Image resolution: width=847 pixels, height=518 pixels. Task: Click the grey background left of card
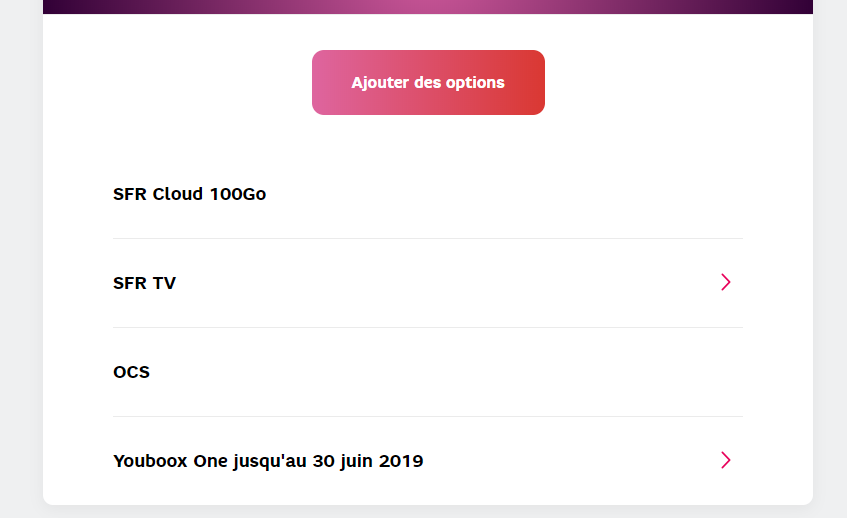click(20, 260)
